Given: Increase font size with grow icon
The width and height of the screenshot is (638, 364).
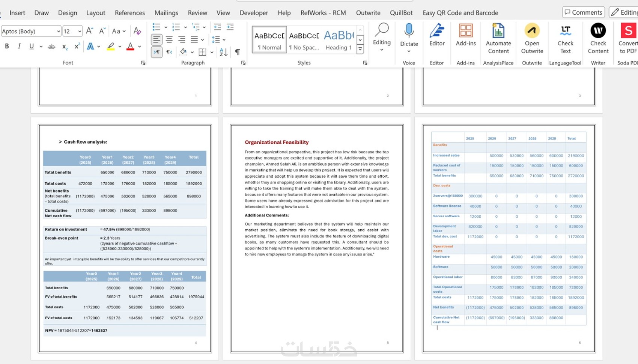Looking at the screenshot, I should 89,31.
